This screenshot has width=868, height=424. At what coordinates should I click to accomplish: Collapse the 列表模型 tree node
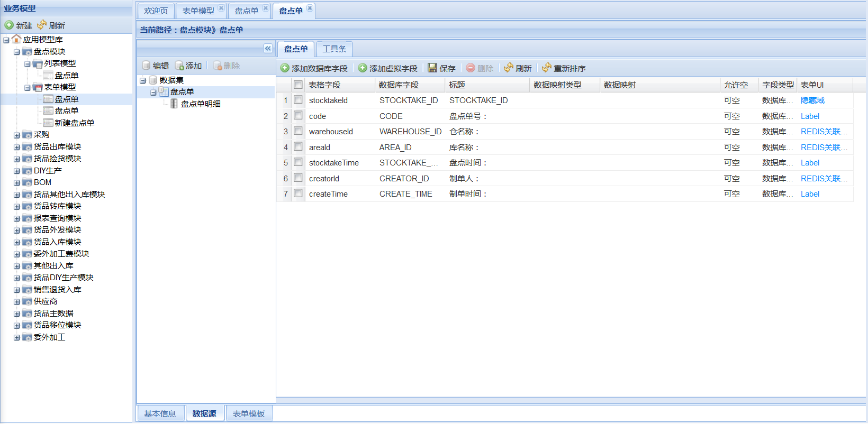click(x=28, y=63)
